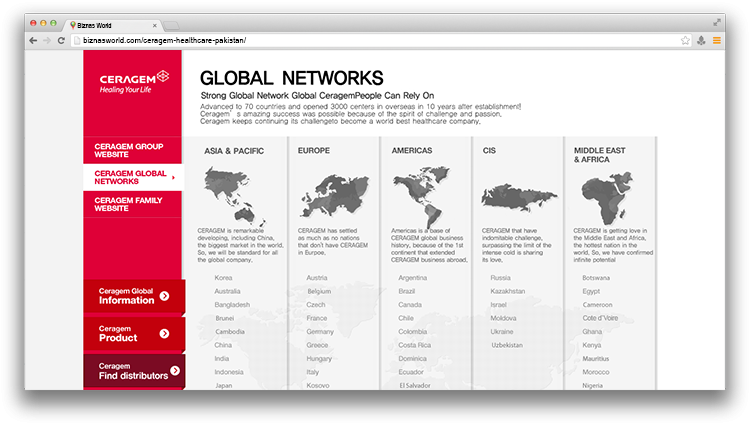Click the Ceragem logo

pos(133,82)
